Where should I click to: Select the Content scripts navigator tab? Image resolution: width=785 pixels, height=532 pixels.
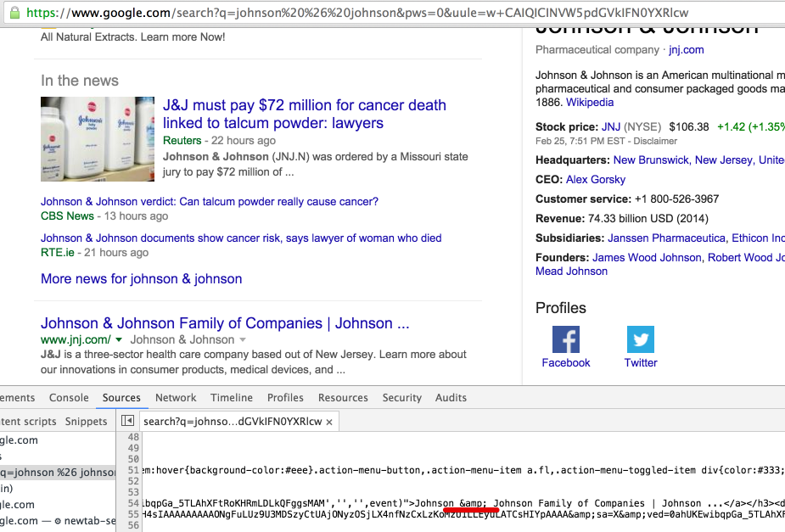28,422
